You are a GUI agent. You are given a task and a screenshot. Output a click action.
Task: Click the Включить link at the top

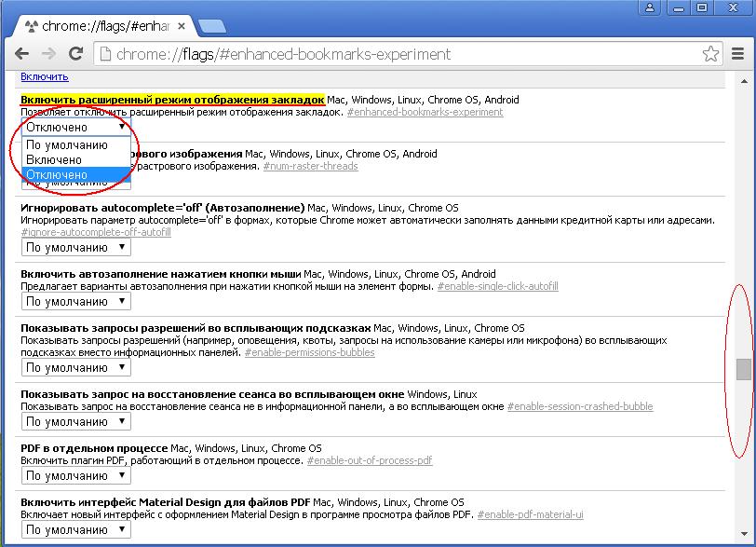point(45,76)
